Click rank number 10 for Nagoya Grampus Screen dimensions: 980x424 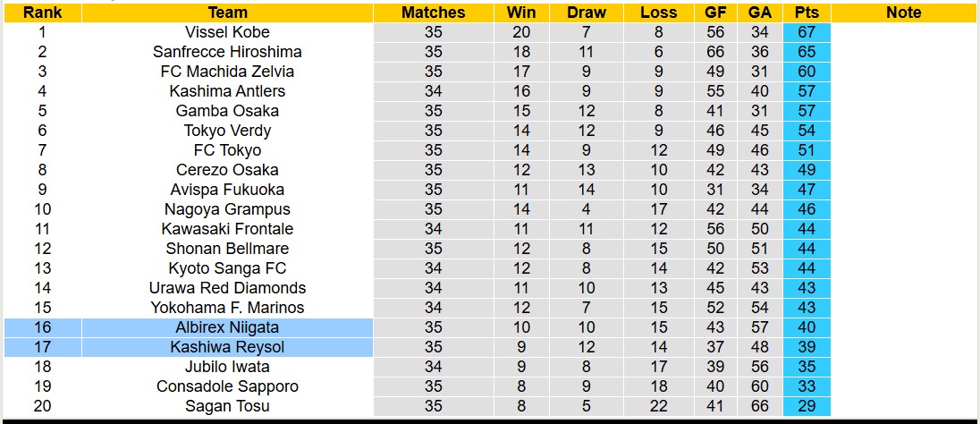[41, 209]
